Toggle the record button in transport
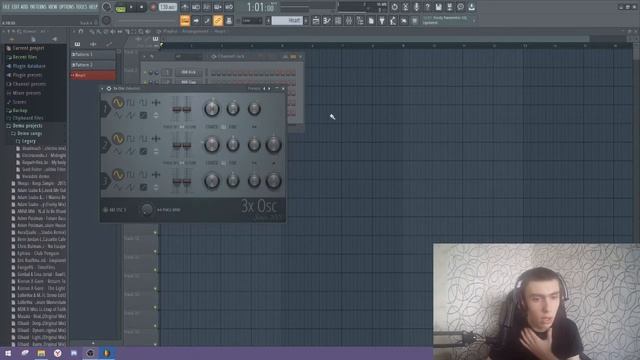 coord(153,7)
